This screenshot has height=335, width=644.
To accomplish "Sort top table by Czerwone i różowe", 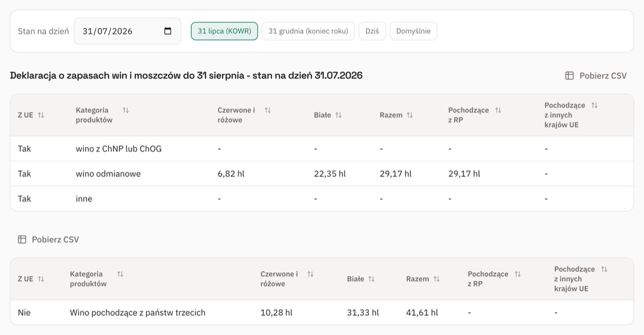I will pyautogui.click(x=267, y=110).
